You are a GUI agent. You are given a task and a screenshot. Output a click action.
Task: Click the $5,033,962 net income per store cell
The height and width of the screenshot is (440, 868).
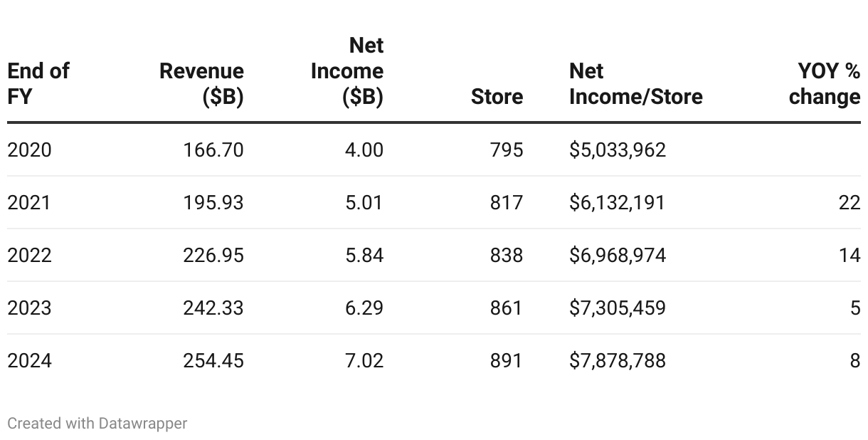[618, 150]
